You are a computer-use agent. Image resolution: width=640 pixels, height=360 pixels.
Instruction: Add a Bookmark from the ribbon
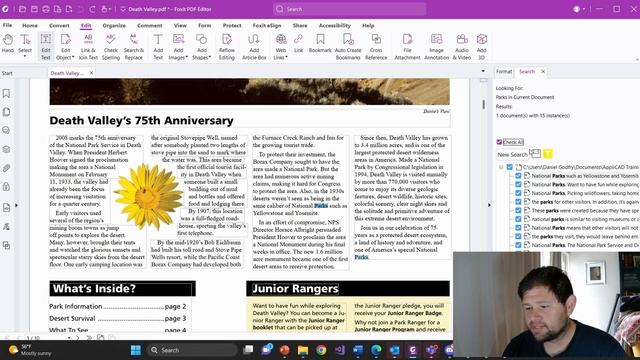(x=320, y=43)
